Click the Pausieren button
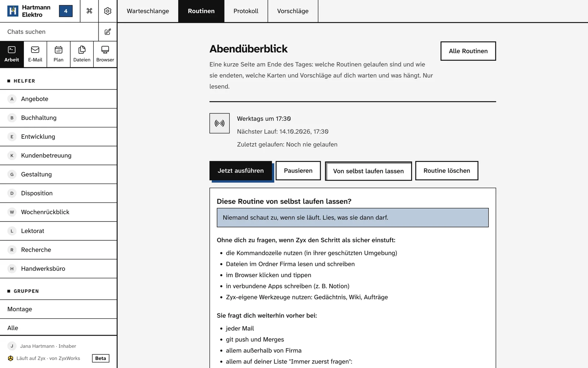This screenshot has width=588, height=368. click(298, 171)
